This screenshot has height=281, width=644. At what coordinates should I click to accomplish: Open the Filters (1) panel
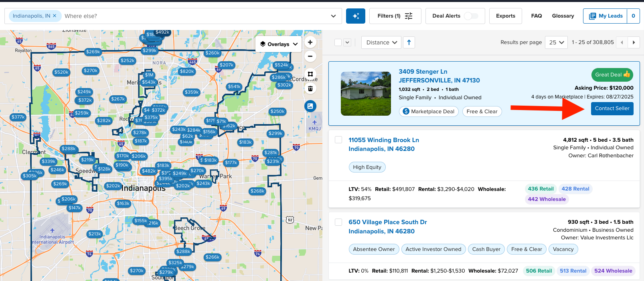pos(395,16)
